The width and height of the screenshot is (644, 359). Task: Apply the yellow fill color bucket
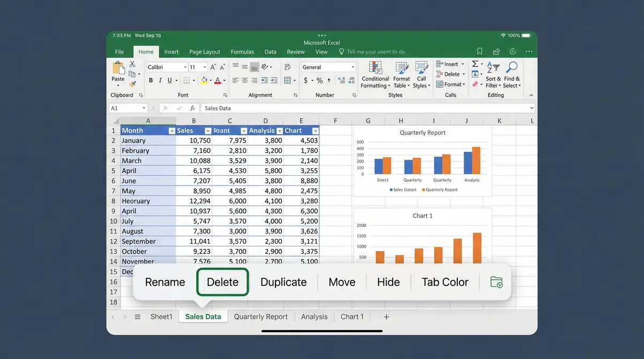[x=204, y=80]
